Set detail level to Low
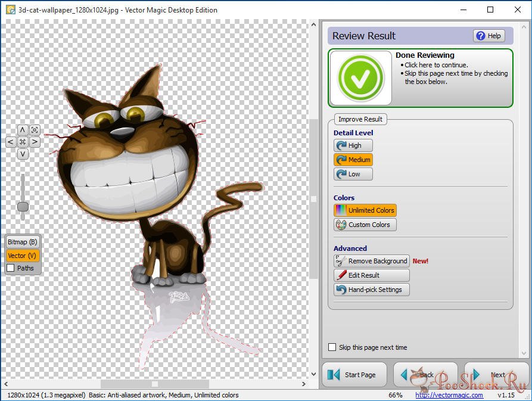This screenshot has width=532, height=401. pyautogui.click(x=353, y=174)
